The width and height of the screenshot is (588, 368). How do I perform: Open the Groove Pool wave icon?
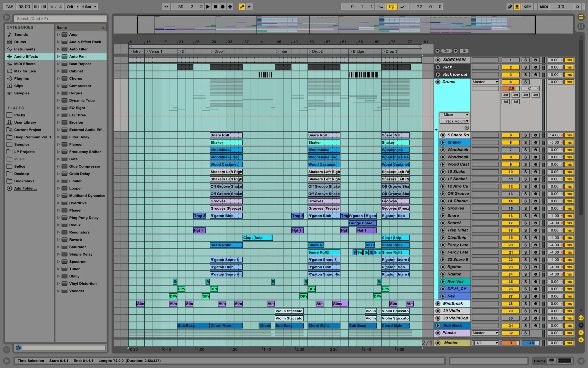click(x=6, y=350)
